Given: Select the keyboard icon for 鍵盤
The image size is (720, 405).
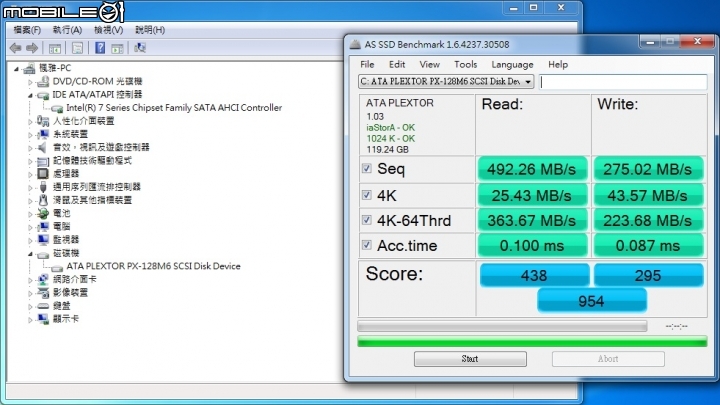Looking at the screenshot, I should tap(43, 306).
